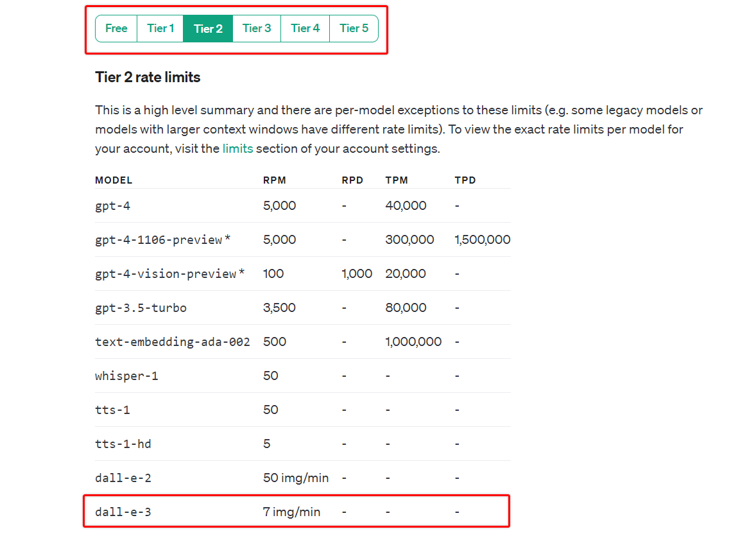This screenshot has height=536, width=756.
Task: Select the gpt-3.5-turbo model name
Action: click(x=141, y=308)
